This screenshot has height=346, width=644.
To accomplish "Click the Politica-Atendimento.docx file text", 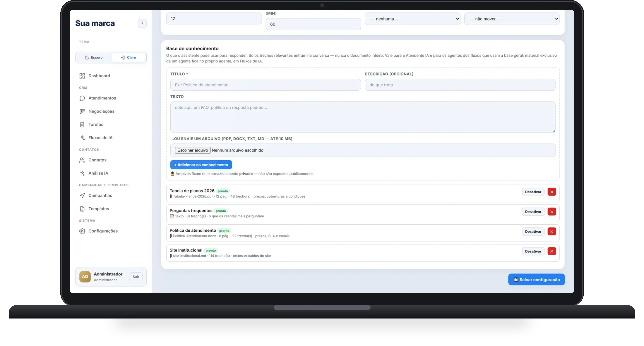I will pyautogui.click(x=194, y=236).
